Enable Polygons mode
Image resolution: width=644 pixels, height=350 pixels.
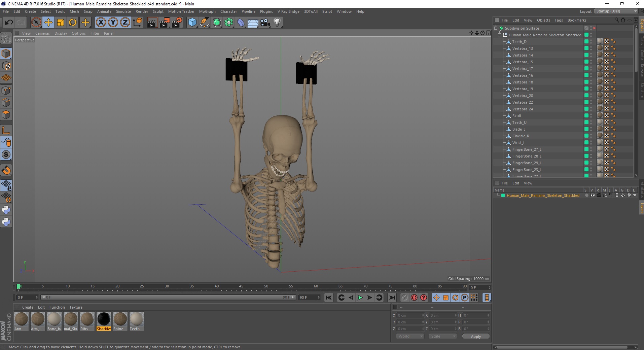click(6, 115)
